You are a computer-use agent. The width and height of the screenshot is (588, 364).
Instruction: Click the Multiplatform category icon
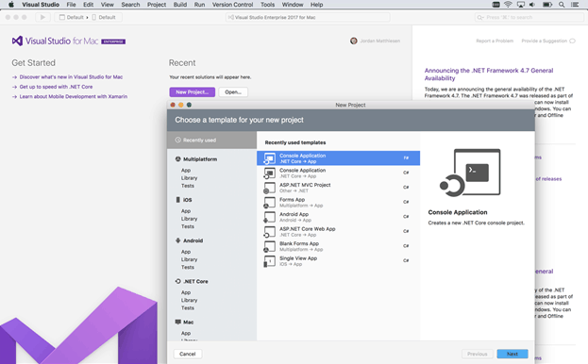(x=177, y=159)
